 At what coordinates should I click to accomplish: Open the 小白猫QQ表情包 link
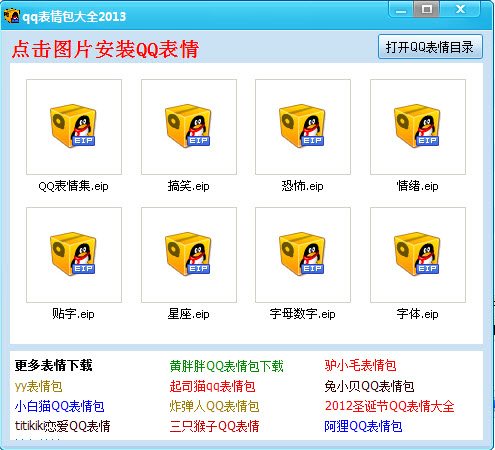[60, 406]
